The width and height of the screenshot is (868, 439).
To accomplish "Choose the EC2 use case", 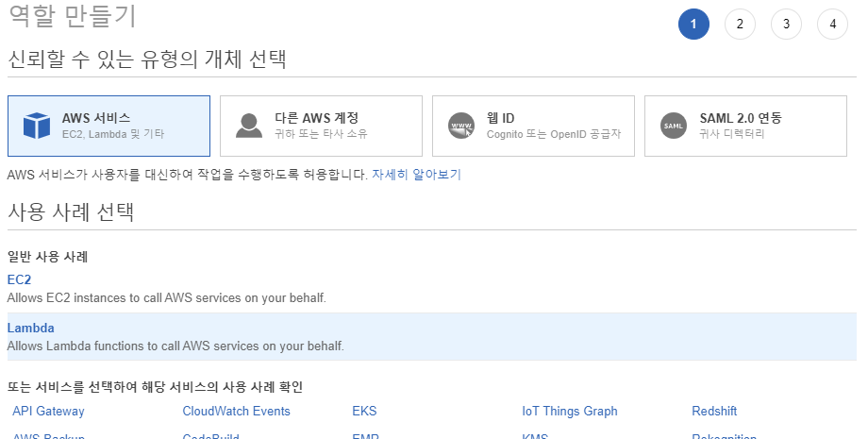I will [19, 279].
